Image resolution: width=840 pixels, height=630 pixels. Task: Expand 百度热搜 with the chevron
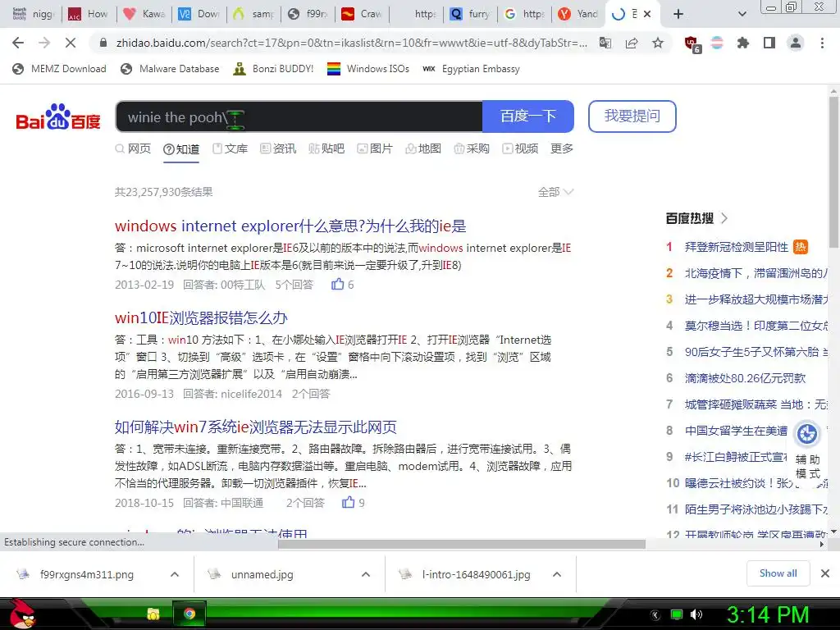pos(724,218)
